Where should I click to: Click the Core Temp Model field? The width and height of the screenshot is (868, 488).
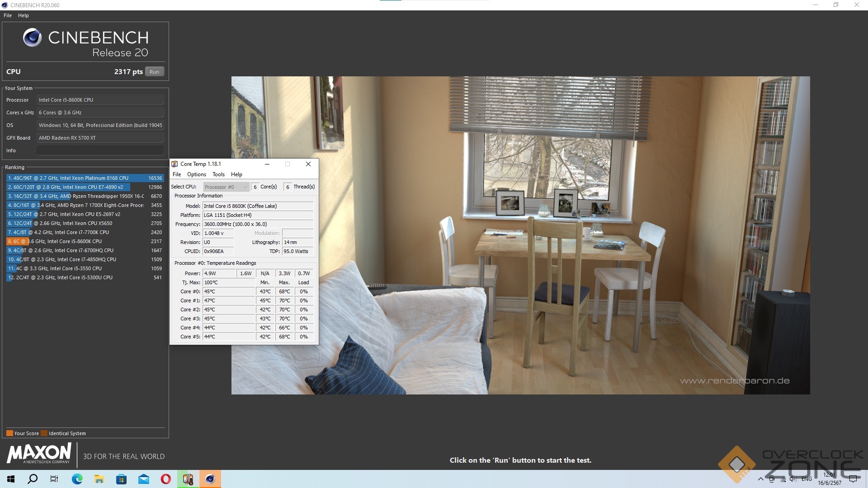[x=258, y=206]
